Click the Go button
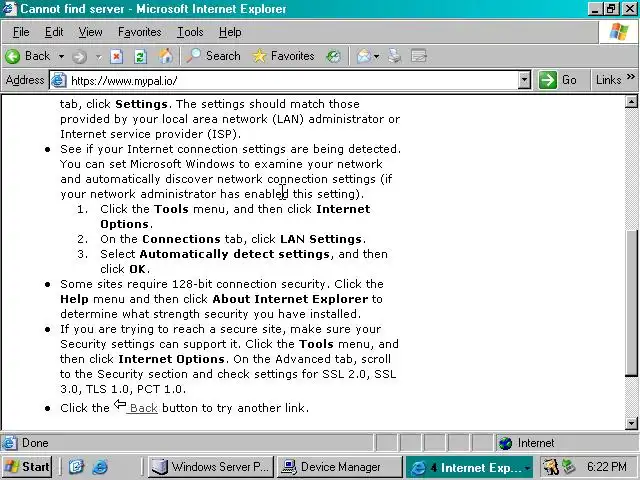The width and height of the screenshot is (640, 480). tap(558, 80)
